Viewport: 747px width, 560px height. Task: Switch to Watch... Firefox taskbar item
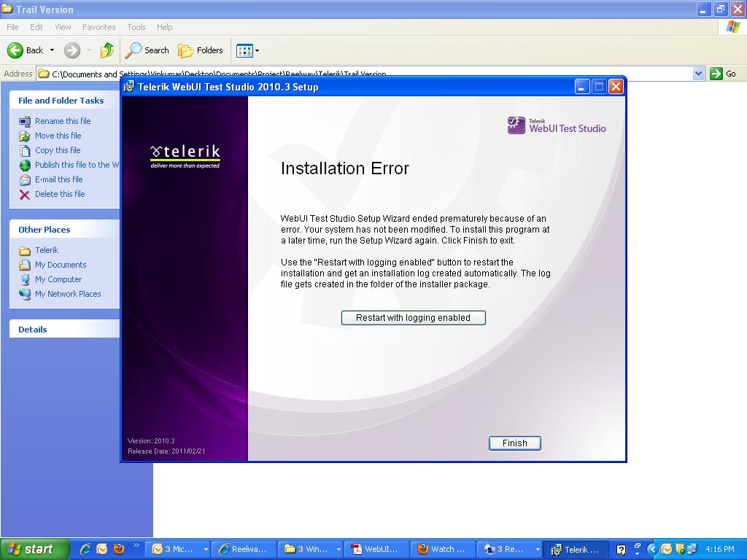tap(443, 549)
